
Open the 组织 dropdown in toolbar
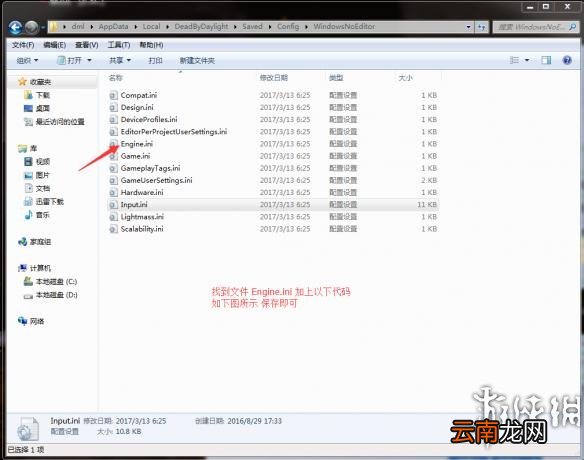click(x=27, y=60)
